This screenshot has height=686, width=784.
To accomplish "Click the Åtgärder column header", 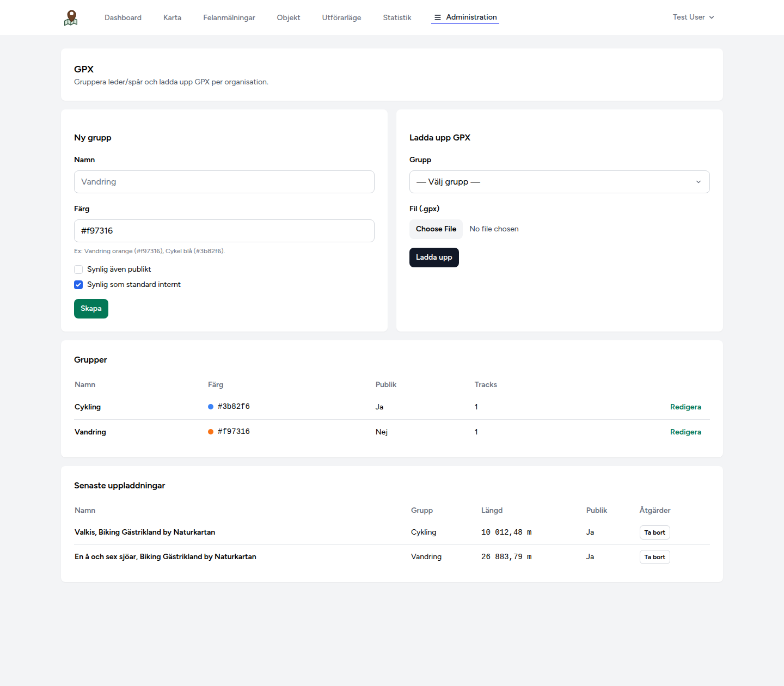I will [x=655, y=511].
